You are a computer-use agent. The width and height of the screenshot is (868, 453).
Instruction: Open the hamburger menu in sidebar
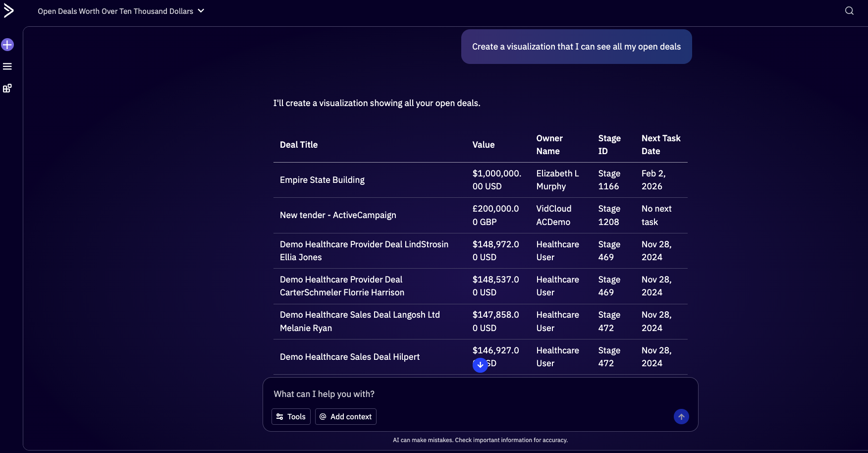coord(7,66)
